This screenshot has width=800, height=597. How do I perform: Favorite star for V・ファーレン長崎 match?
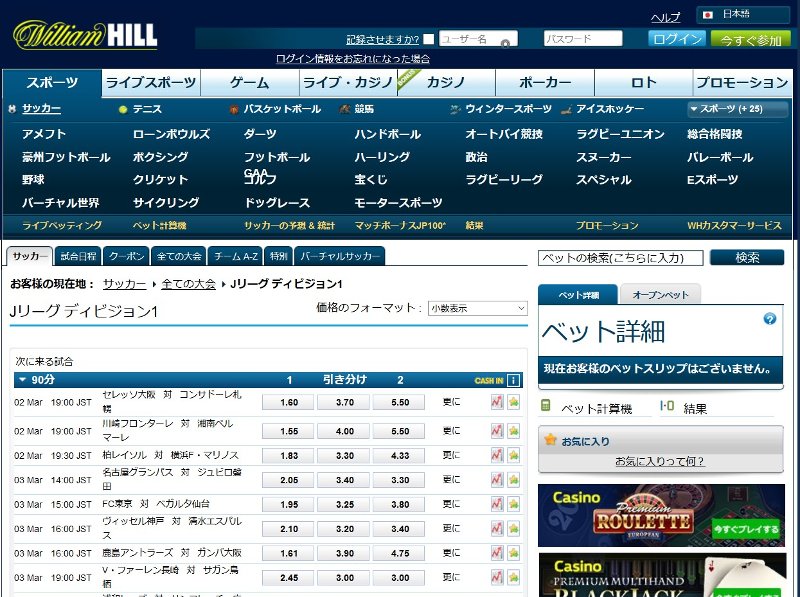tap(513, 578)
